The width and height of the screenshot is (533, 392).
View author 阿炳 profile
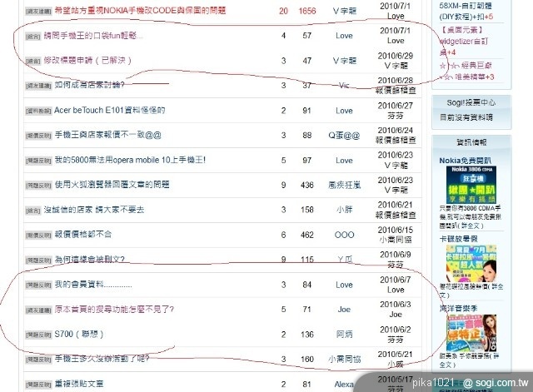pyautogui.click(x=344, y=335)
